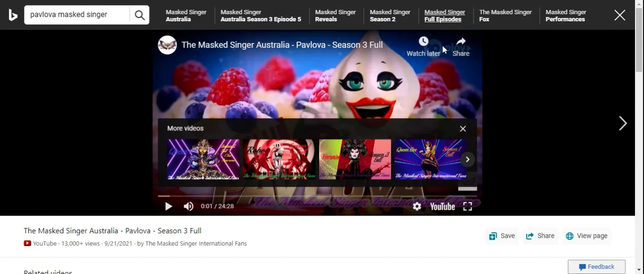Select Masked Singer Season 2 suggestion

pos(390,16)
